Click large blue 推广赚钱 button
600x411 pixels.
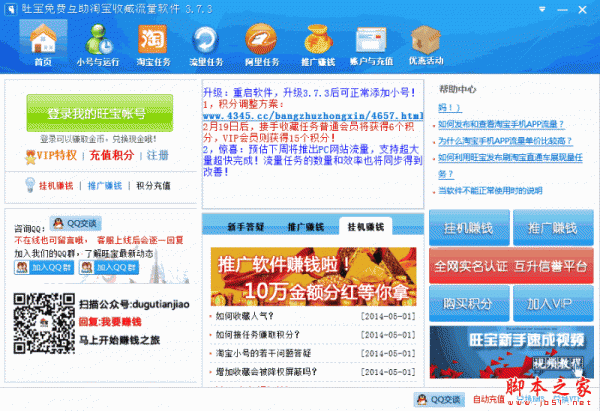click(x=553, y=228)
